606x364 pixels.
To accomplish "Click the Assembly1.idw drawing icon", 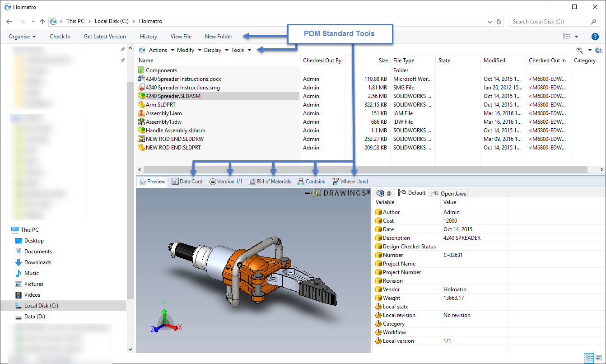I will (x=141, y=121).
